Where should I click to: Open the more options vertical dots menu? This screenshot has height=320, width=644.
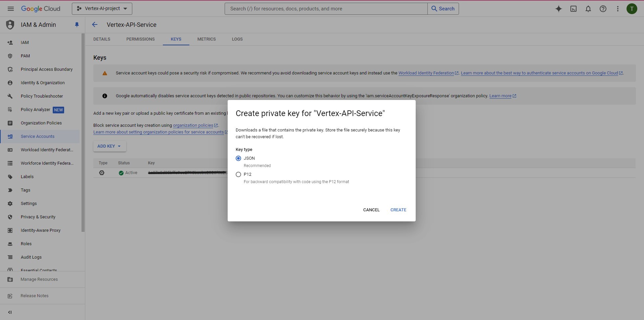[x=618, y=9]
